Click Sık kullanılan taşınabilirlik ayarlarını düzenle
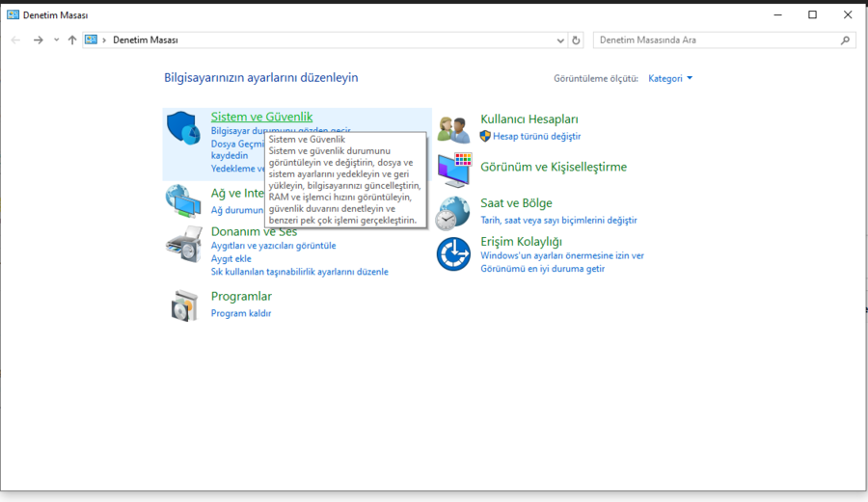Screen dimensions: 868x502 pos(300,272)
